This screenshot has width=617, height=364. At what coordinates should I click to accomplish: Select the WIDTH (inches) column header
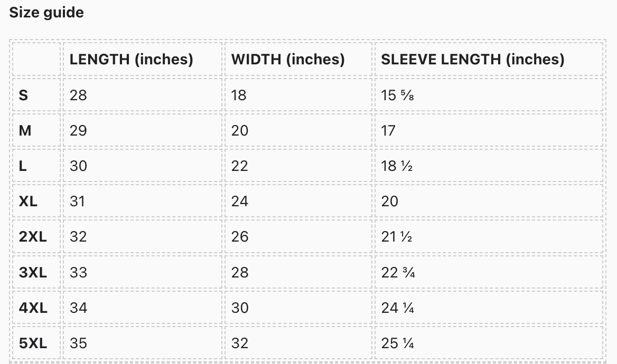(x=288, y=60)
